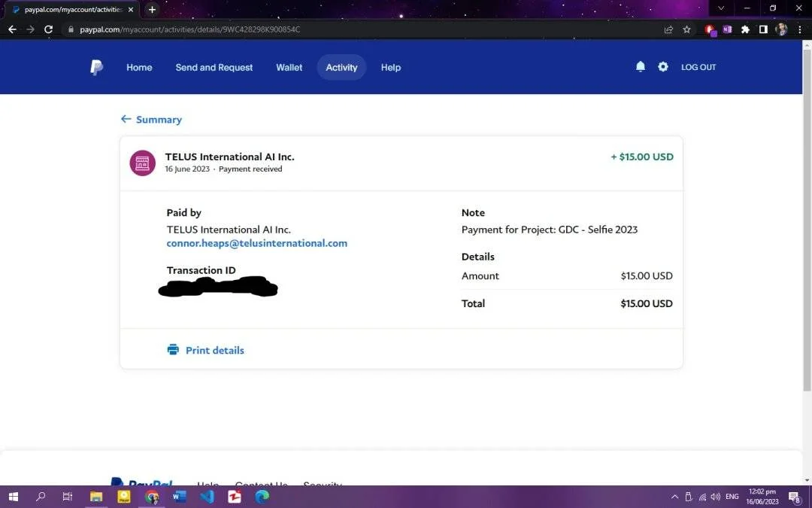
Task: Click the ENG language indicator
Action: [732, 497]
